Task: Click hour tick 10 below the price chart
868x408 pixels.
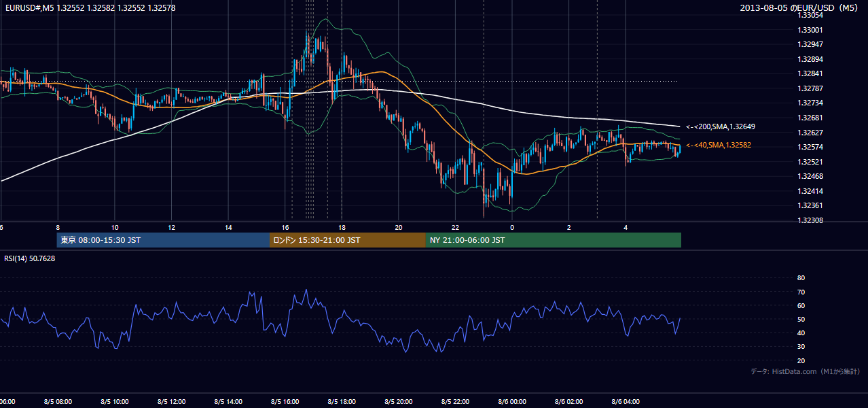Action: (115, 227)
